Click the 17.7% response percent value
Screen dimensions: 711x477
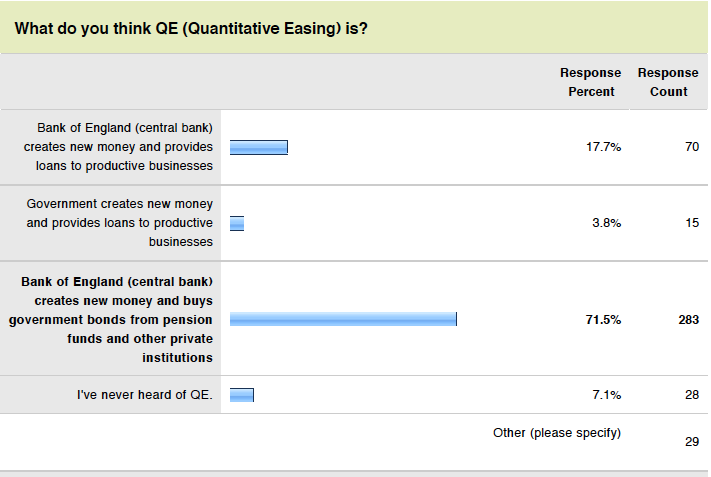[603, 147]
